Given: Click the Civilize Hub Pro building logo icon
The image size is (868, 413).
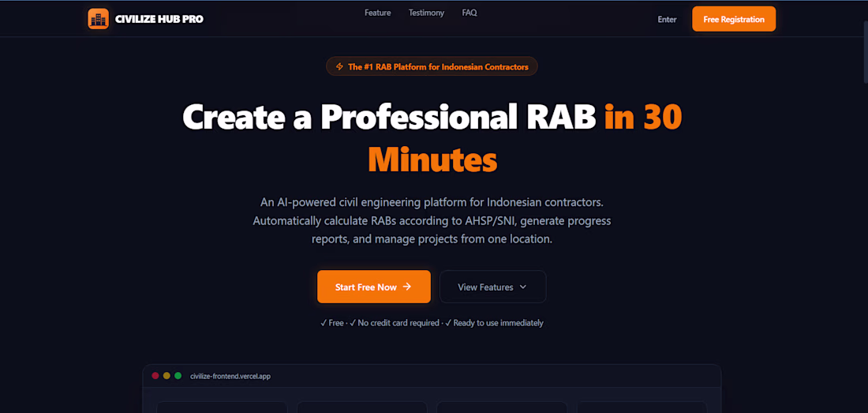Looking at the screenshot, I should pyautogui.click(x=98, y=19).
